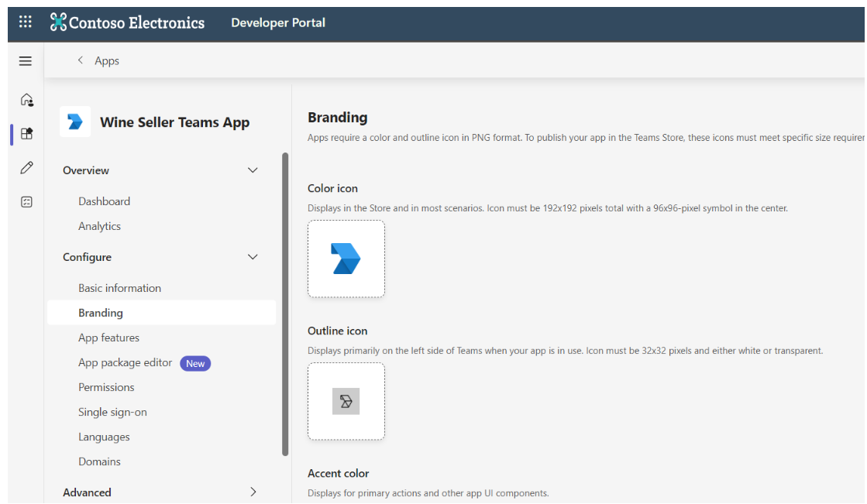Select the Apps icon in left rail

point(26,134)
